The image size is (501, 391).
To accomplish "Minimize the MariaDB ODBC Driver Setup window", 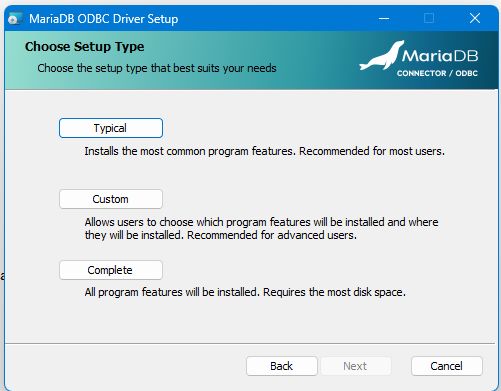I will pos(384,18).
